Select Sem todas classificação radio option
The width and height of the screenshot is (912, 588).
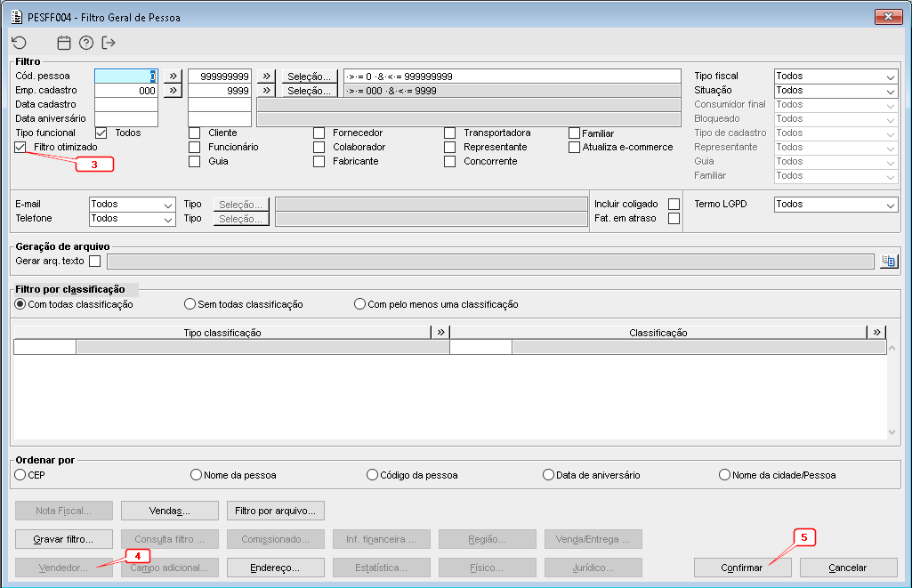coord(190,304)
